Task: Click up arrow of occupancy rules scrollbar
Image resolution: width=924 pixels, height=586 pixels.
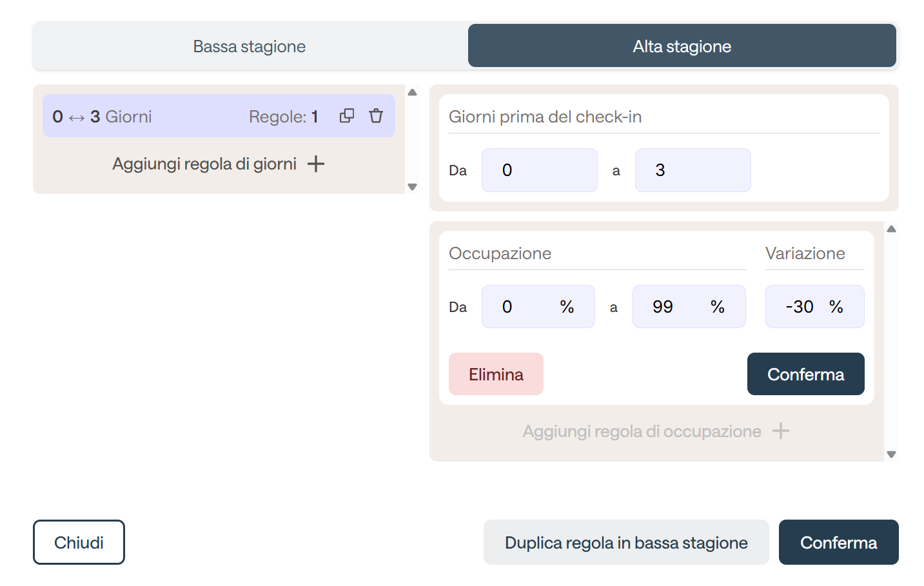Action: pos(892,229)
